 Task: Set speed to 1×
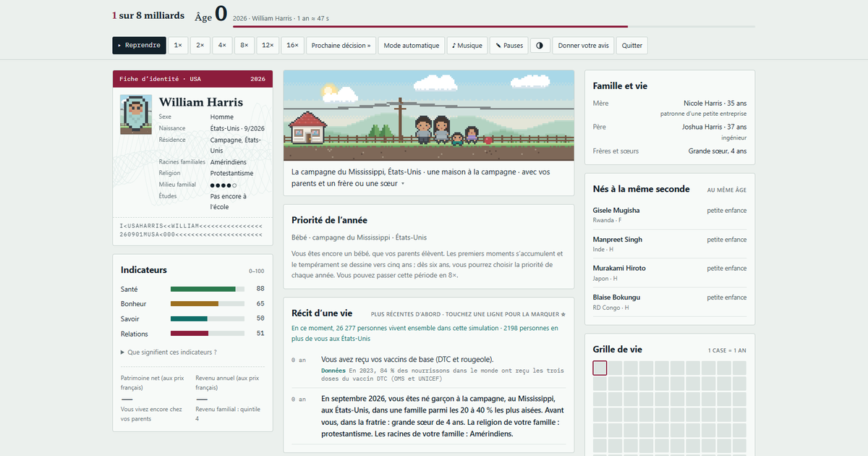[x=178, y=46]
